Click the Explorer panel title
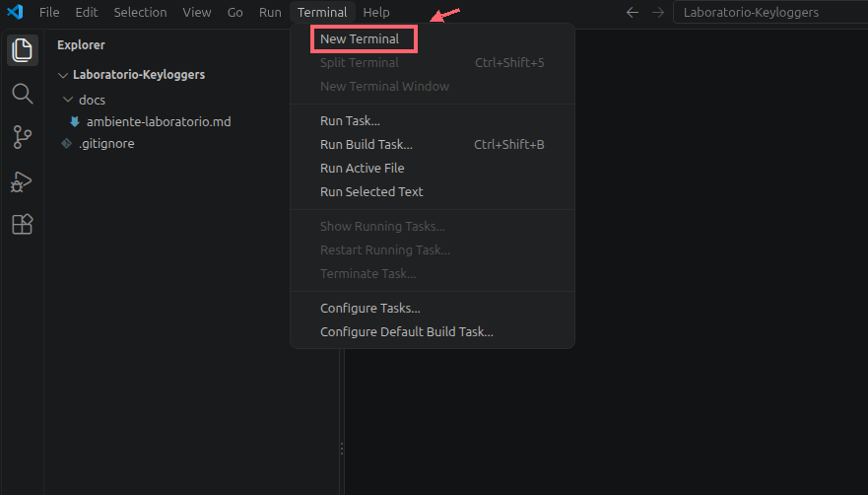Viewport: 868px width, 495px height. 81,45
